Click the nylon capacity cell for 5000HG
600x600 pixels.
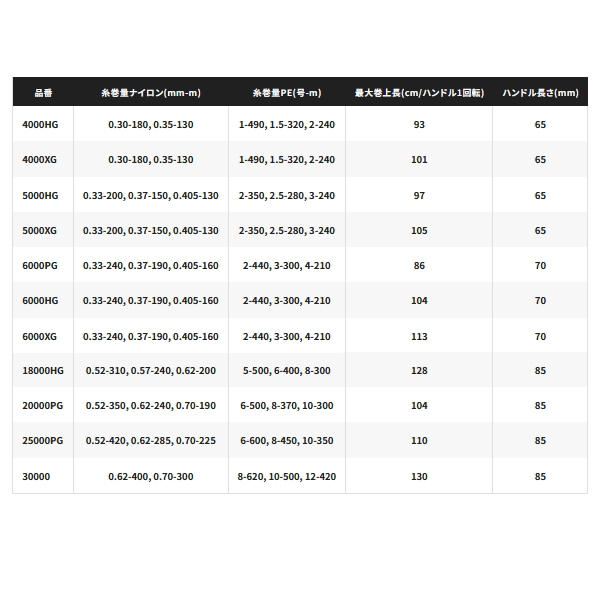(x=150, y=195)
